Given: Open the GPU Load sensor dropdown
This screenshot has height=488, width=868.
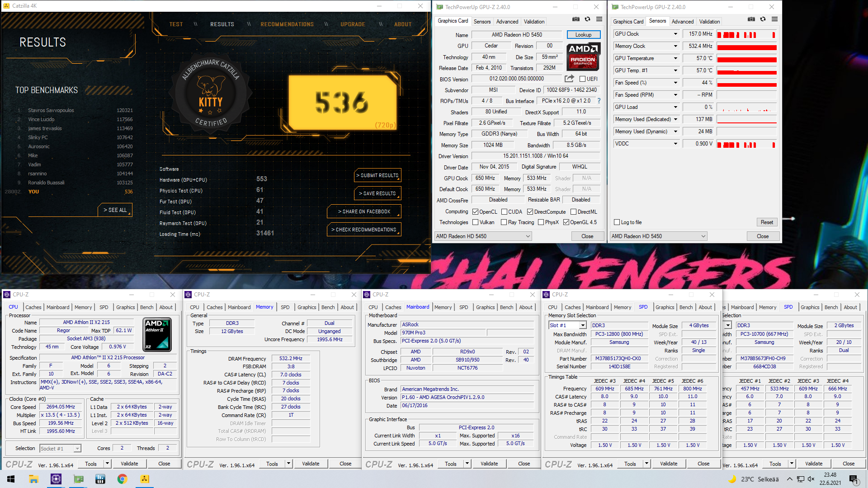Looking at the screenshot, I should 675,107.
